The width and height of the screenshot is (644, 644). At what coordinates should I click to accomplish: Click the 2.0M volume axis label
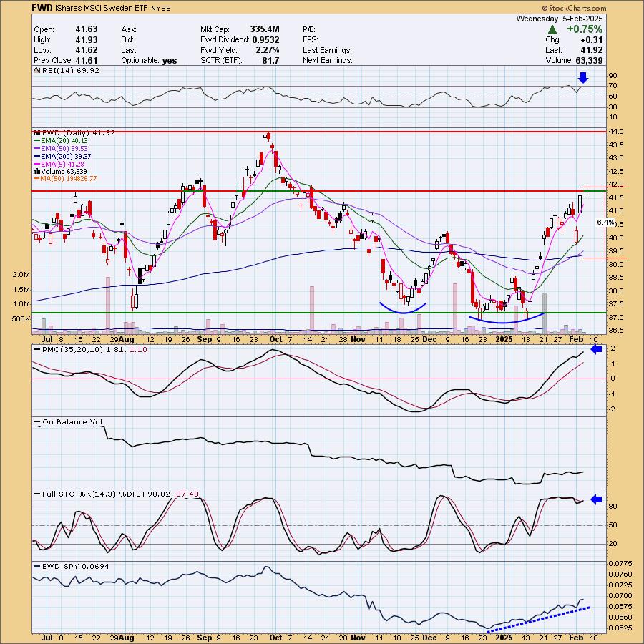21,274
